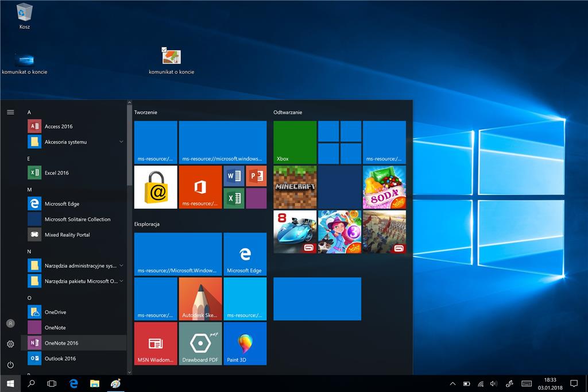
Task: Open OneDrive from the app list
Action: (73, 312)
